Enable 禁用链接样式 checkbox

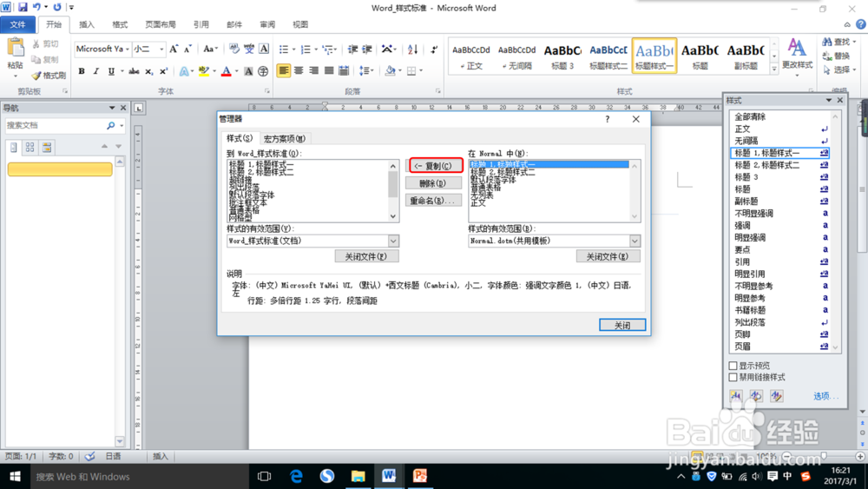[733, 377]
